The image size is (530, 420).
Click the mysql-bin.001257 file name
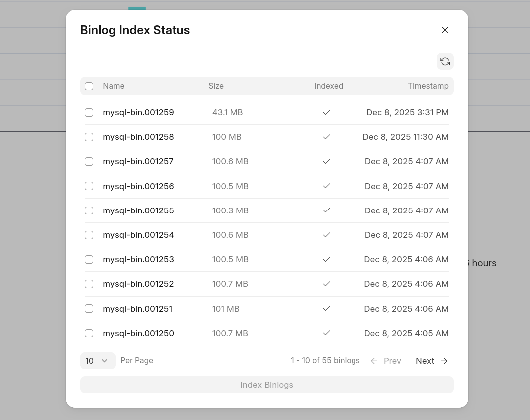(x=138, y=161)
